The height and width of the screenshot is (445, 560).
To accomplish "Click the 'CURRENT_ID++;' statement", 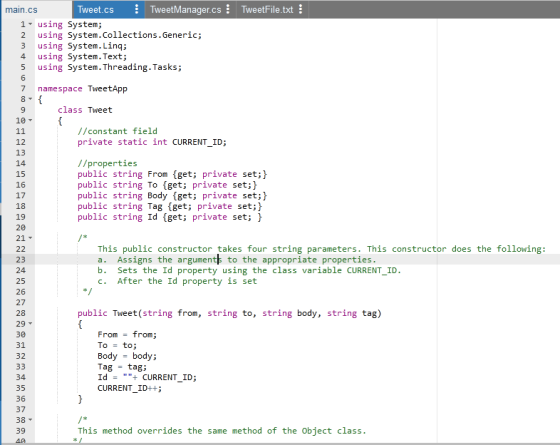I will click(130, 388).
